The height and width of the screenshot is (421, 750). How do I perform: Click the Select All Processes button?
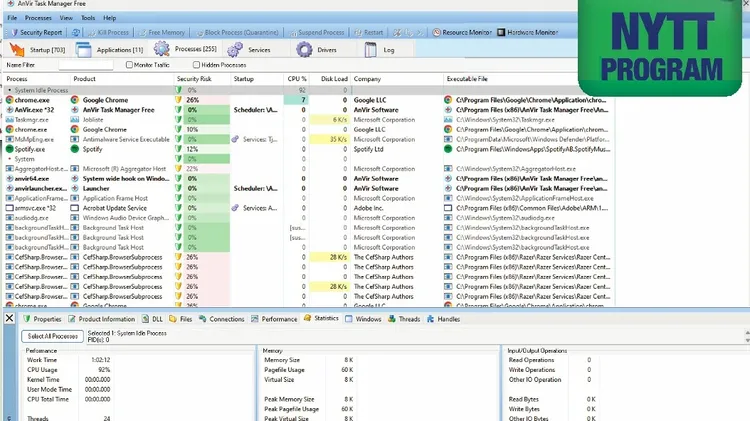[x=53, y=336]
